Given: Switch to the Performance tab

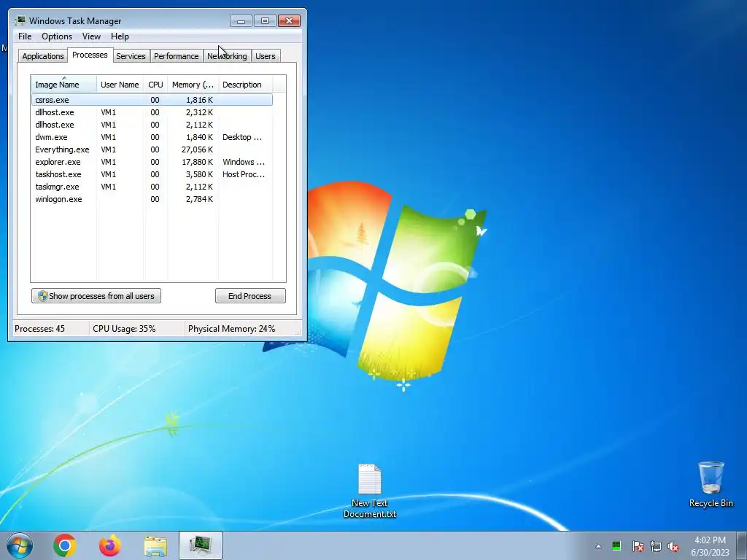Looking at the screenshot, I should tap(177, 56).
